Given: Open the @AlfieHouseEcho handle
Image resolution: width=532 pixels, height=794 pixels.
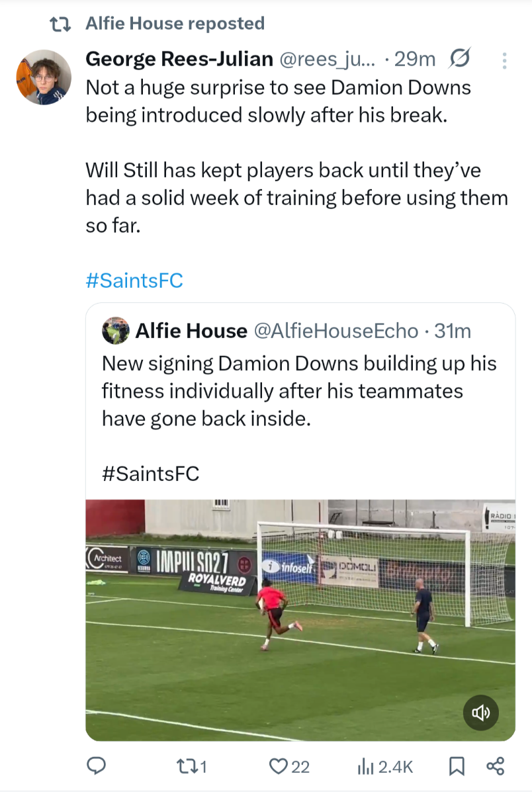Looking at the screenshot, I should click(336, 330).
